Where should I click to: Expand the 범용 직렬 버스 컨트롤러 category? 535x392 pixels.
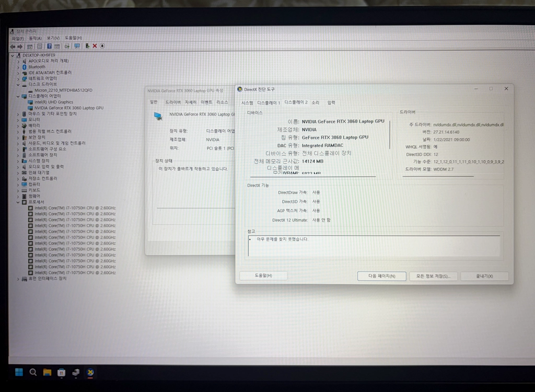18,132
